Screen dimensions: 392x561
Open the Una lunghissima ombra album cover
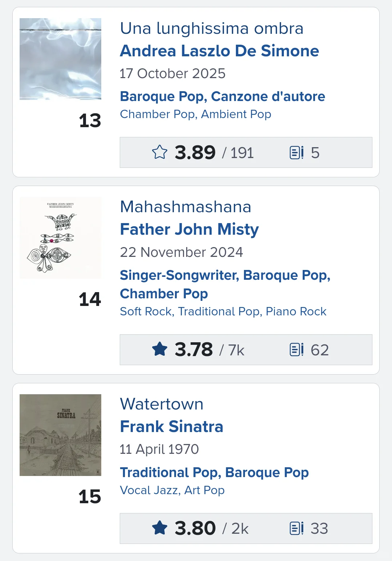(x=60, y=59)
